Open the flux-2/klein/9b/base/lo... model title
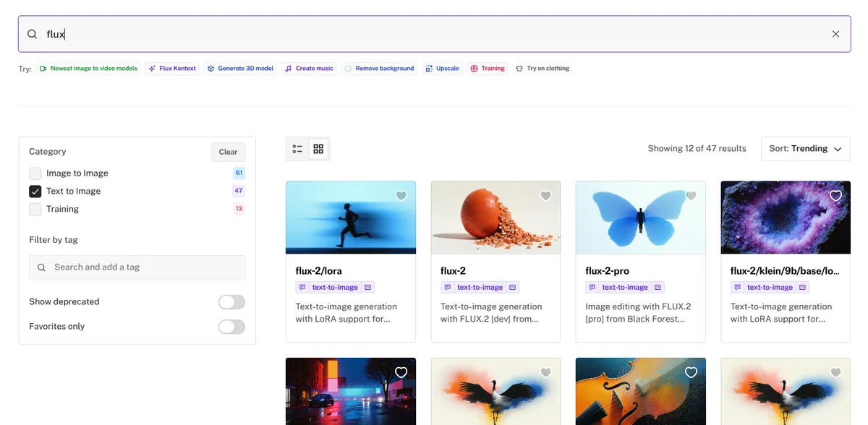The image size is (868, 425). [785, 271]
